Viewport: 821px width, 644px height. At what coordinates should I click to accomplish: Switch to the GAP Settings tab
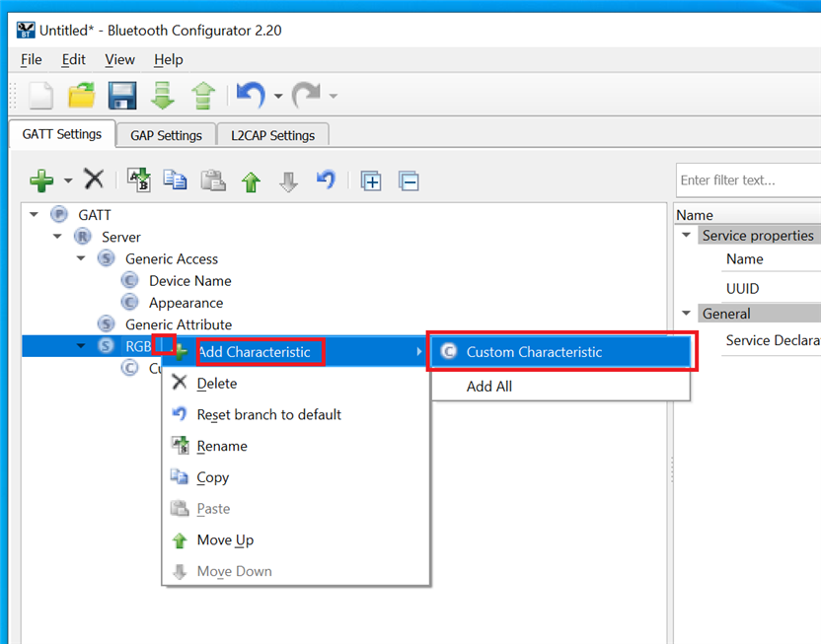tap(166, 135)
